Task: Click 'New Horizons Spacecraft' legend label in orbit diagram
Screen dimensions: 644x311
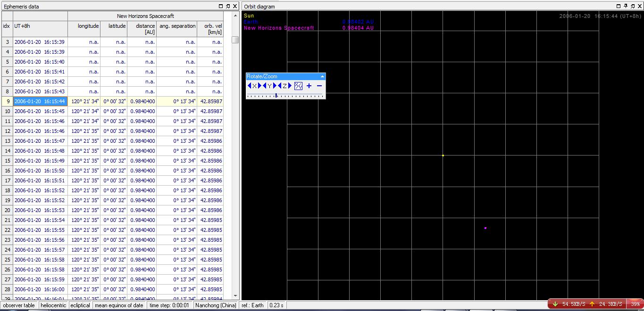Action: 279,28
